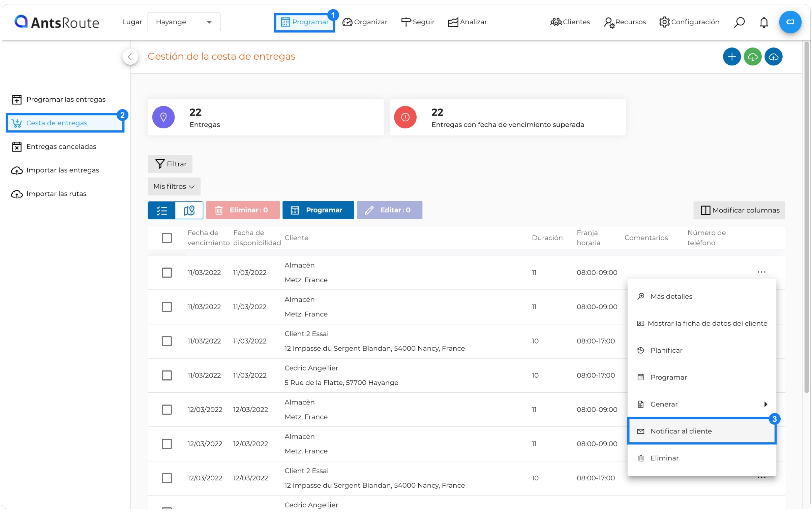The width and height of the screenshot is (812, 513).
Task: Click the overdue deliveries summary card
Action: pyautogui.click(x=508, y=117)
